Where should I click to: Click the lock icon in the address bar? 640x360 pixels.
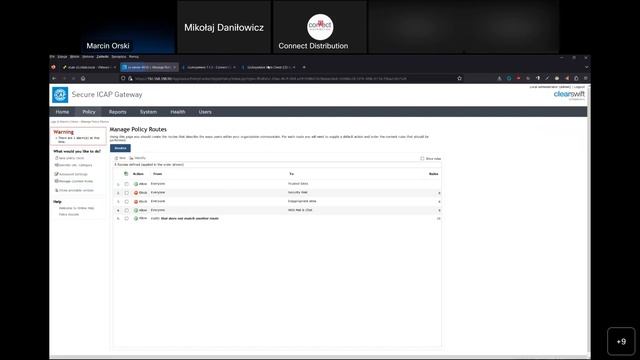point(130,78)
